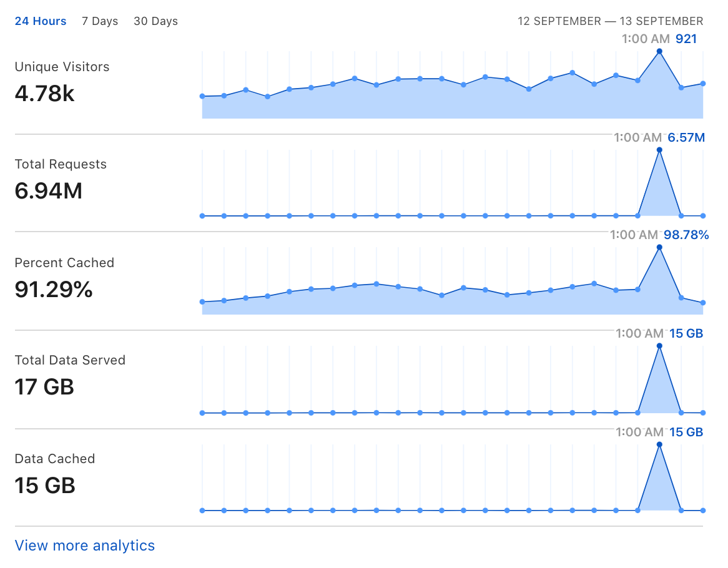Click the last data point of Data Cached chart
Screen dimensions: 728x568
click(x=703, y=511)
